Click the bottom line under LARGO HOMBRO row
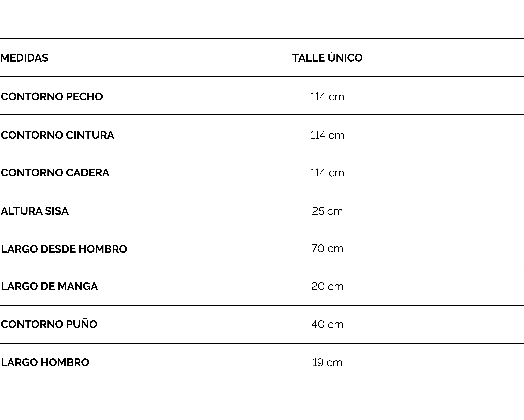Viewport: 524px width, 420px height. (262, 382)
